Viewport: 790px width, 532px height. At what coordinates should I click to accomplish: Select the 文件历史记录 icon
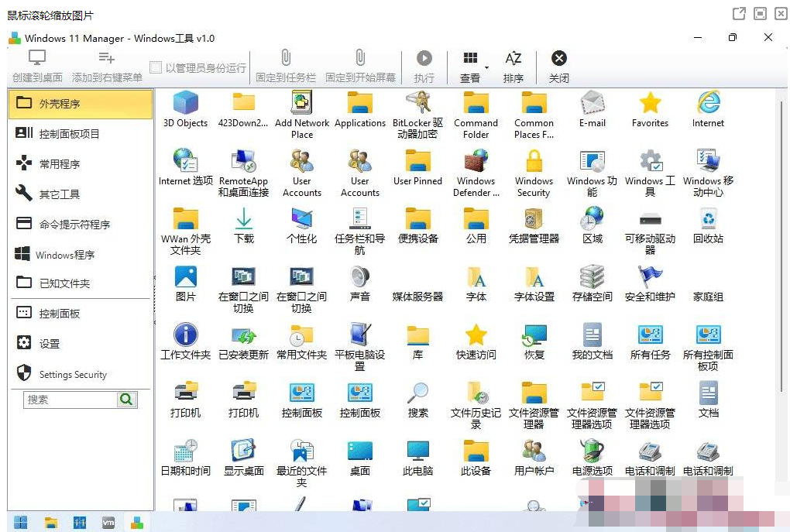point(476,404)
